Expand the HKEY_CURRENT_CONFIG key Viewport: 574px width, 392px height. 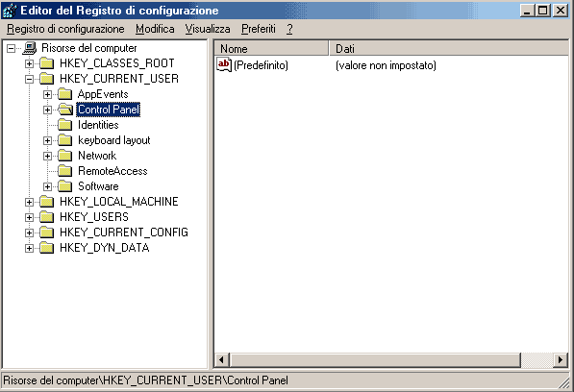(29, 233)
